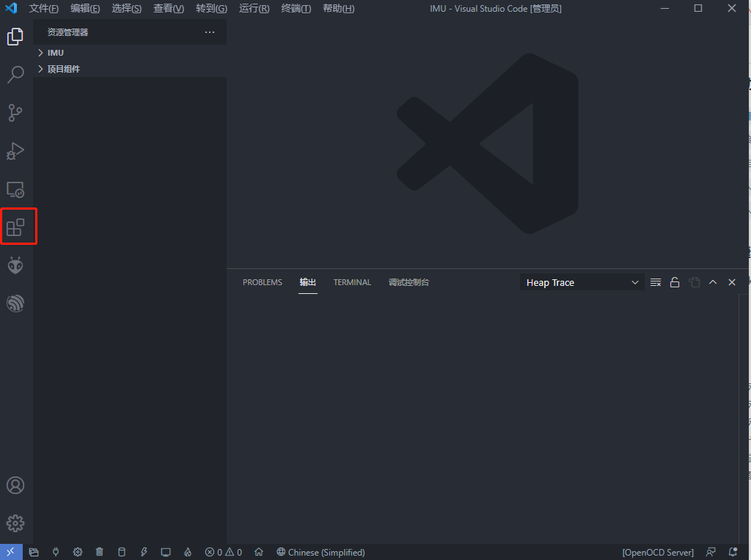
Task: Click the home icon in status bar
Action: [x=259, y=552]
